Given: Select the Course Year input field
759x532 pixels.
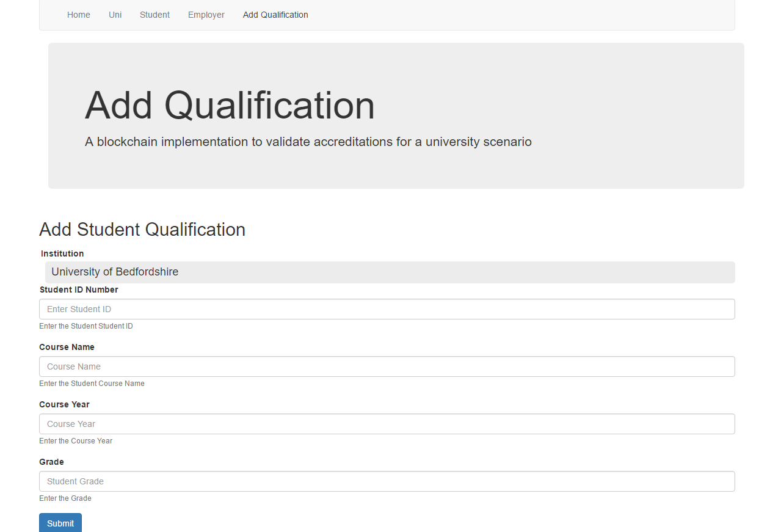Looking at the screenshot, I should [x=387, y=424].
